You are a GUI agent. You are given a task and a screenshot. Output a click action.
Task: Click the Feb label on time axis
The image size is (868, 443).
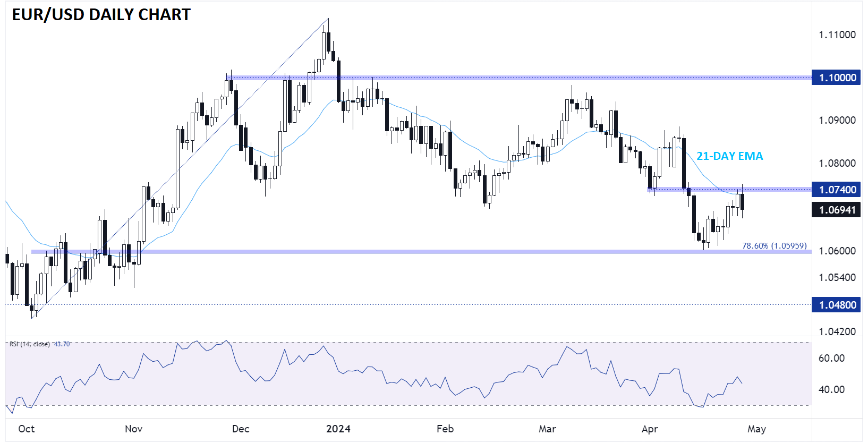click(x=445, y=429)
